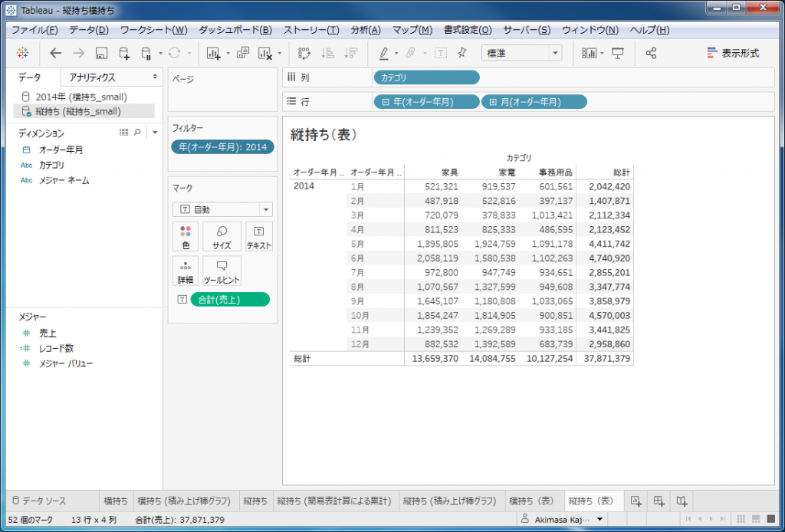Click the 色 color button in Marks
This screenshot has width=785, height=532.
[x=186, y=237]
